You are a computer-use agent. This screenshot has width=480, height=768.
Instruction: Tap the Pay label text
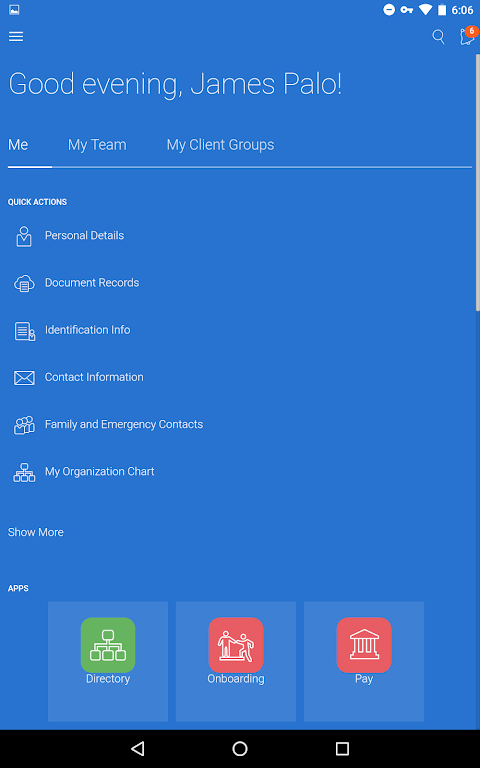pyautogui.click(x=364, y=679)
